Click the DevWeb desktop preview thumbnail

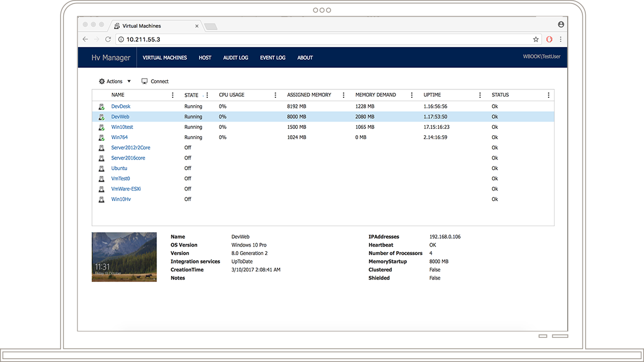(124, 257)
